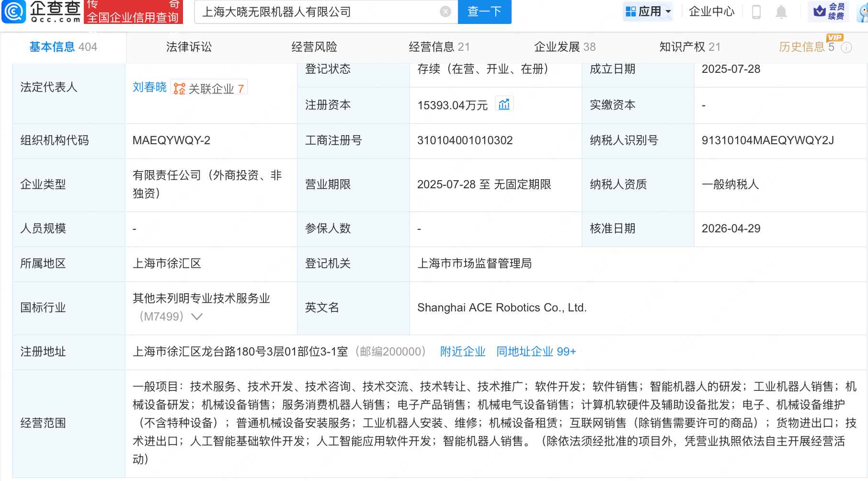Switch to 经营风险 tab
The width and height of the screenshot is (868, 481).
(314, 47)
